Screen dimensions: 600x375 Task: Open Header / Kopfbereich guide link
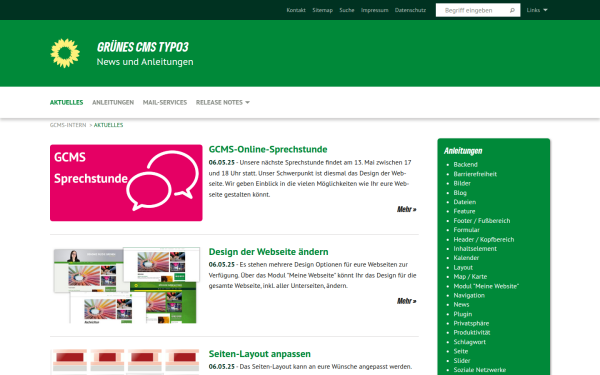pyautogui.click(x=484, y=240)
